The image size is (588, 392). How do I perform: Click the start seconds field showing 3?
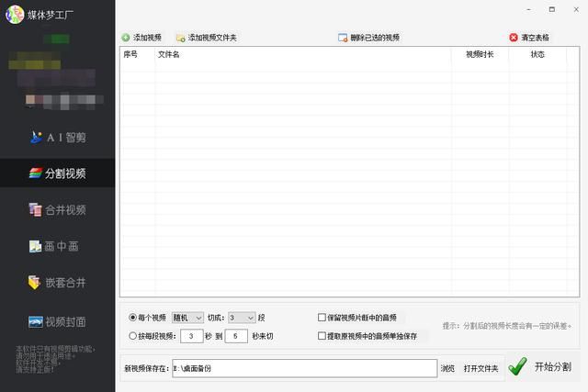tap(192, 336)
